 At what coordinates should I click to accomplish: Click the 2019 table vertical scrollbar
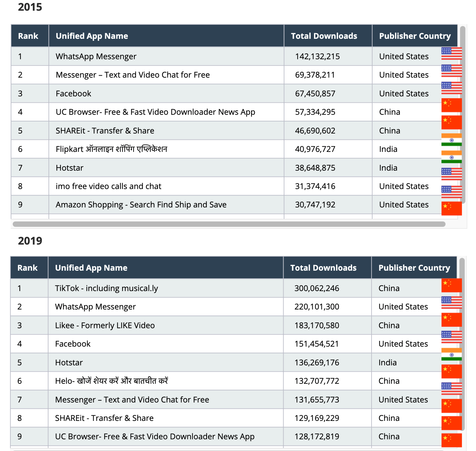tap(462, 345)
